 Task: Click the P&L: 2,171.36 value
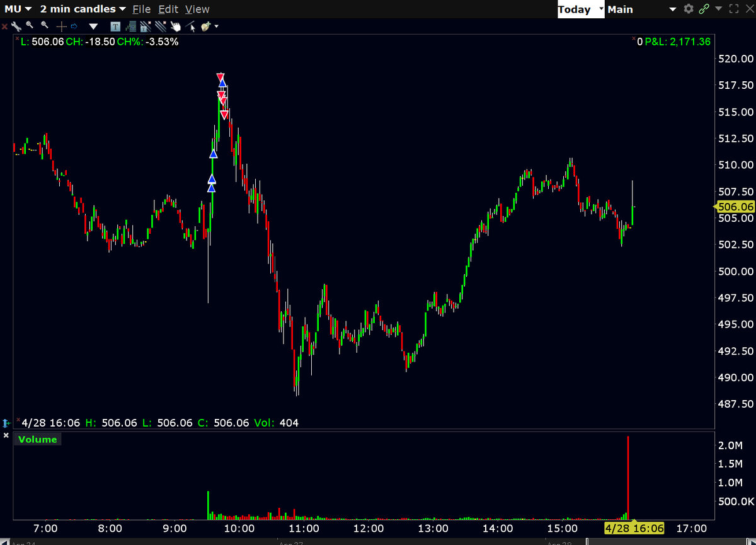(x=677, y=42)
